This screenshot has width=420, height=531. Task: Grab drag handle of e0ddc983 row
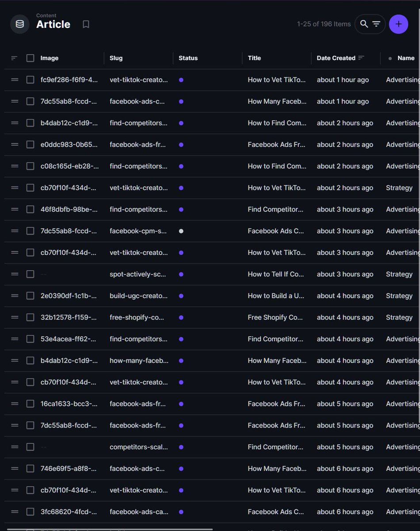click(15, 145)
